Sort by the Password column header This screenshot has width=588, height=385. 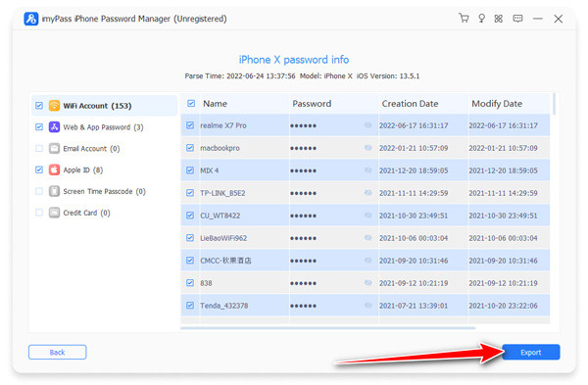312,104
